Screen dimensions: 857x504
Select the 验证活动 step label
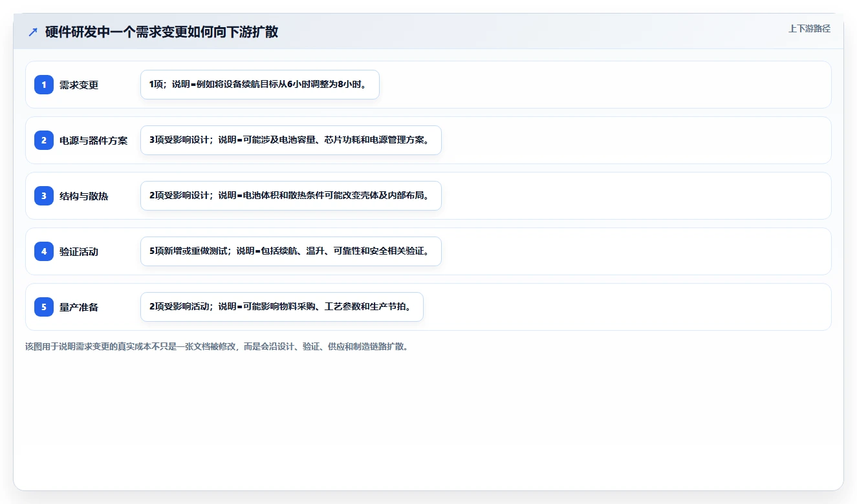[79, 251]
